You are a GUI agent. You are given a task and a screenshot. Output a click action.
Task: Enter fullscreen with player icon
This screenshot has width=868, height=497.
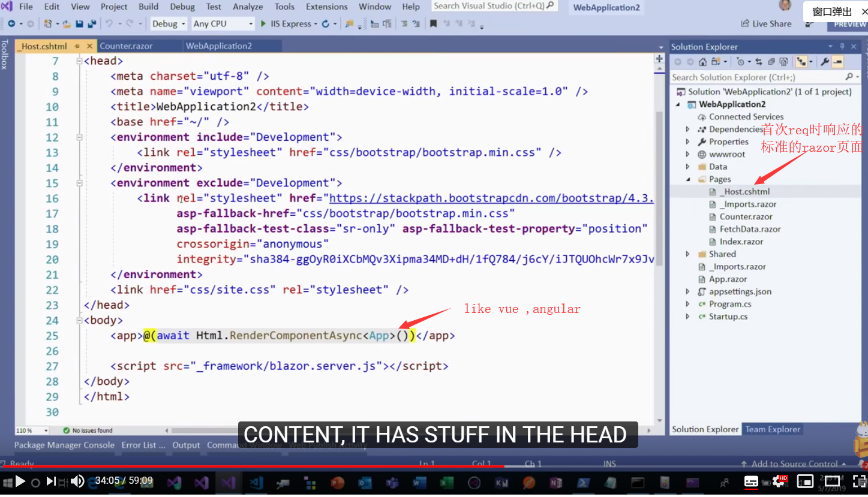click(x=860, y=481)
